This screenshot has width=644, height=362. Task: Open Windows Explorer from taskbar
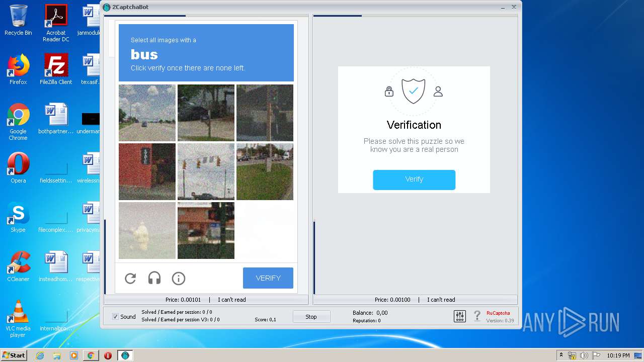[x=57, y=355]
